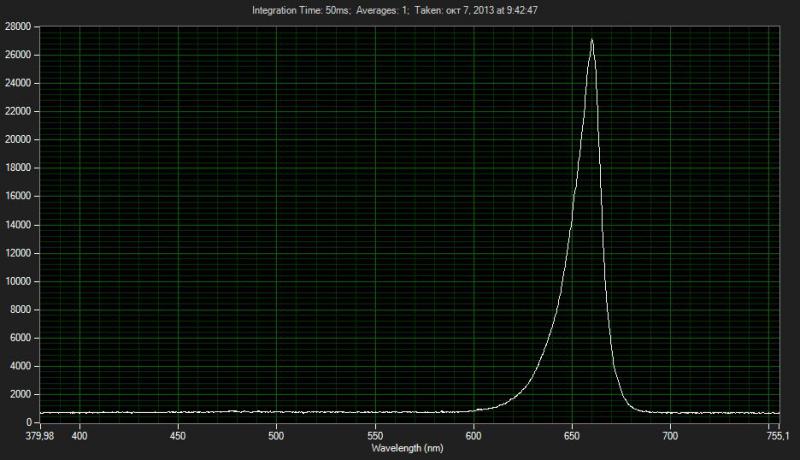Click the "Averages: 1" header text

point(381,10)
